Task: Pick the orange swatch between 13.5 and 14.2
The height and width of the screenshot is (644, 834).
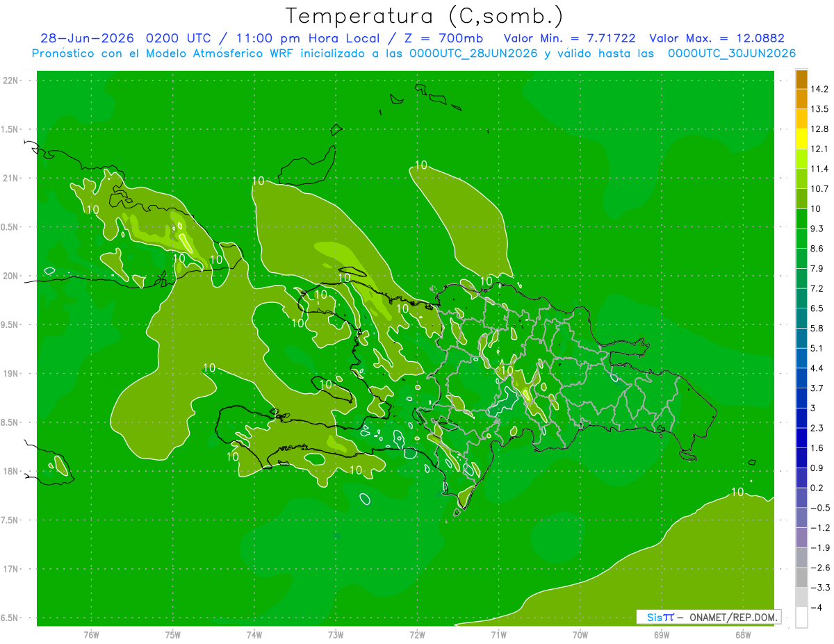Action: [801, 99]
